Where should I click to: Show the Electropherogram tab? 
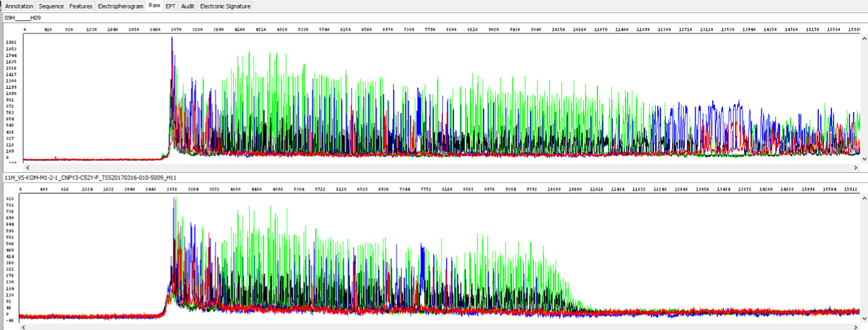pos(120,6)
